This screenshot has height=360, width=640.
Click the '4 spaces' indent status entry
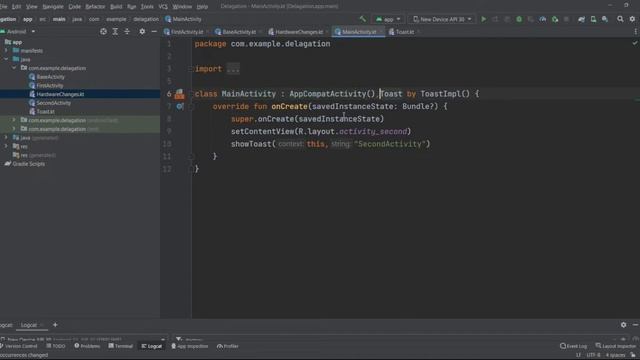(x=615, y=355)
